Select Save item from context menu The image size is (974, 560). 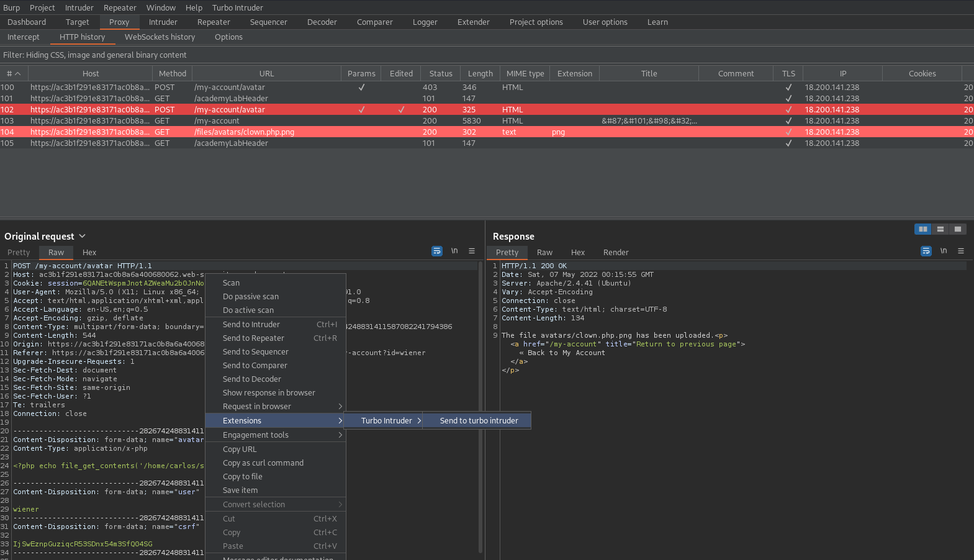(x=276, y=490)
